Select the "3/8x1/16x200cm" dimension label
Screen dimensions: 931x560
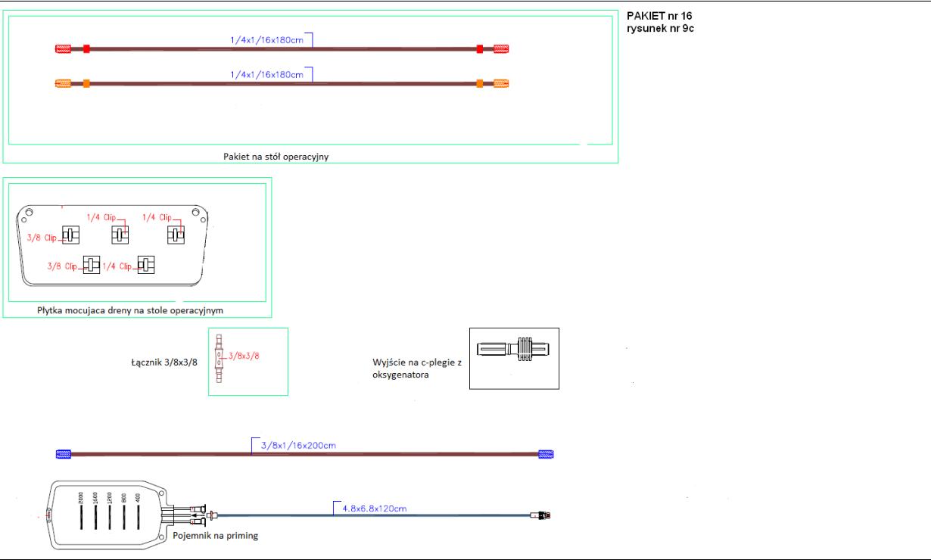pyautogui.click(x=298, y=445)
